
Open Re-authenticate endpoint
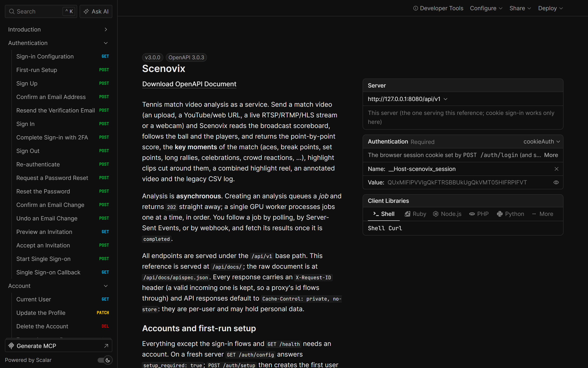coord(62,165)
